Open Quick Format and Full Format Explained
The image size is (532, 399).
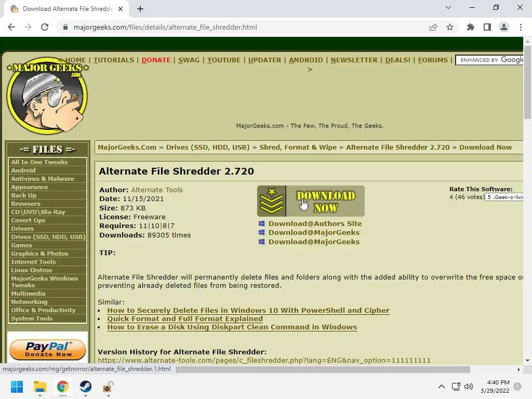click(185, 318)
